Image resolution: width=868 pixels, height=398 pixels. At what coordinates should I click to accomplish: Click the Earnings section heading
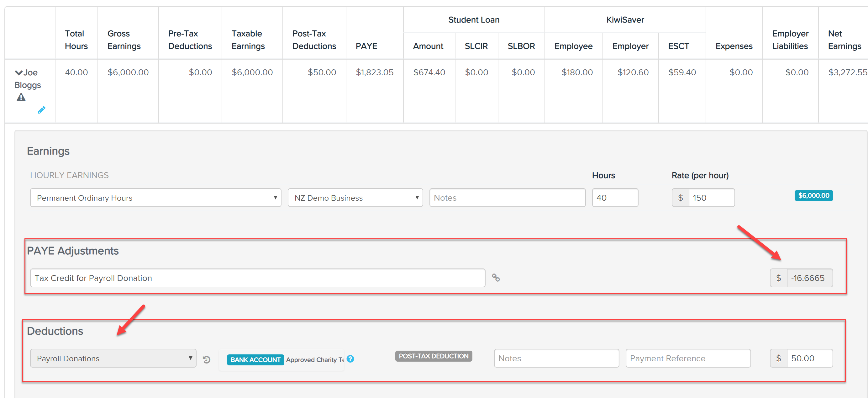pos(48,151)
